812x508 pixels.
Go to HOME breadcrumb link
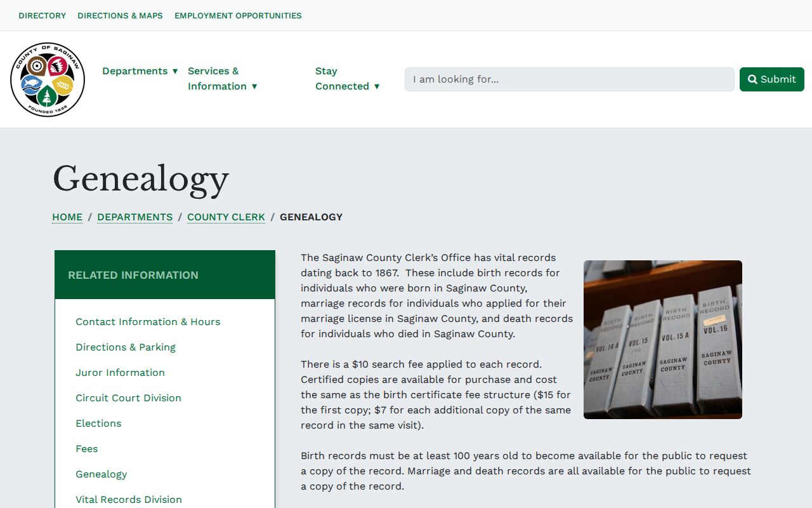(x=67, y=217)
